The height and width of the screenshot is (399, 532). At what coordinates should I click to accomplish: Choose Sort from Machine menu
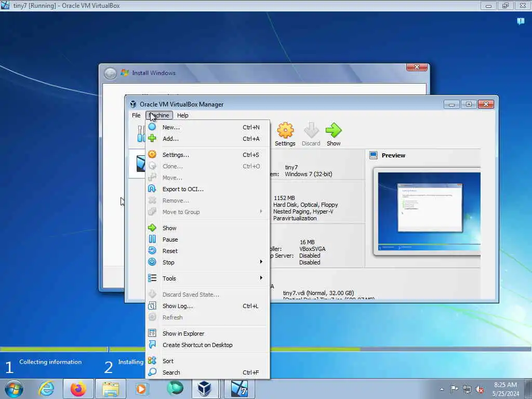click(x=208, y=361)
